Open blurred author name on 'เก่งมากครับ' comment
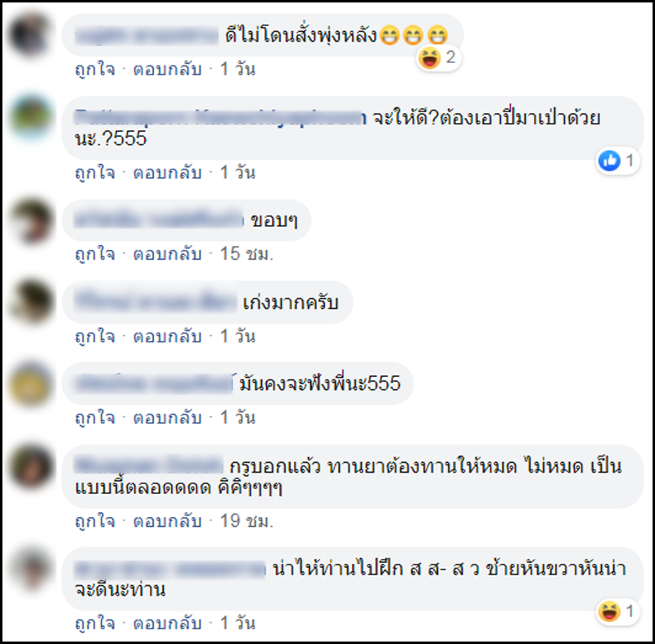This screenshot has height=644, width=655. 156,302
